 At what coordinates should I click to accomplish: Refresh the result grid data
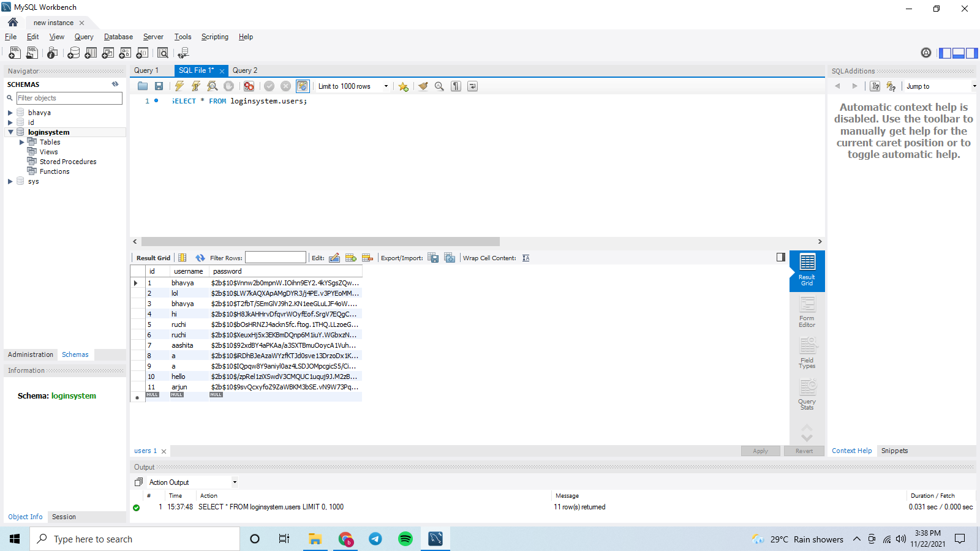coord(200,258)
